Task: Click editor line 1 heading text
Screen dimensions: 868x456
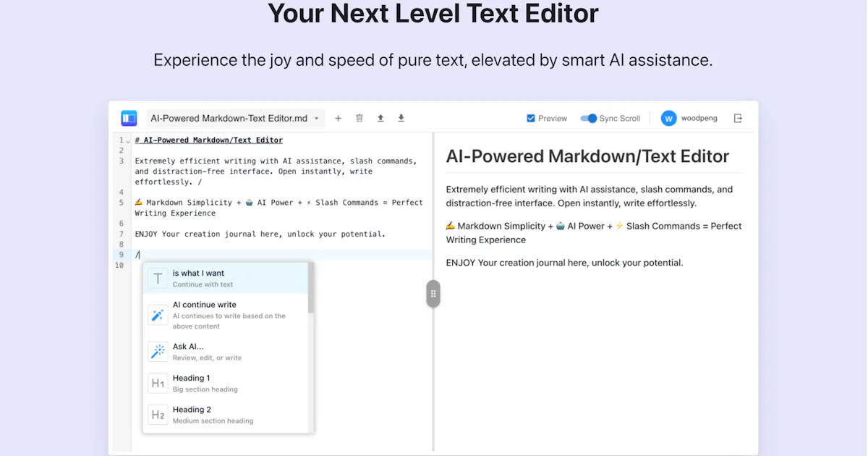Action: (208, 140)
